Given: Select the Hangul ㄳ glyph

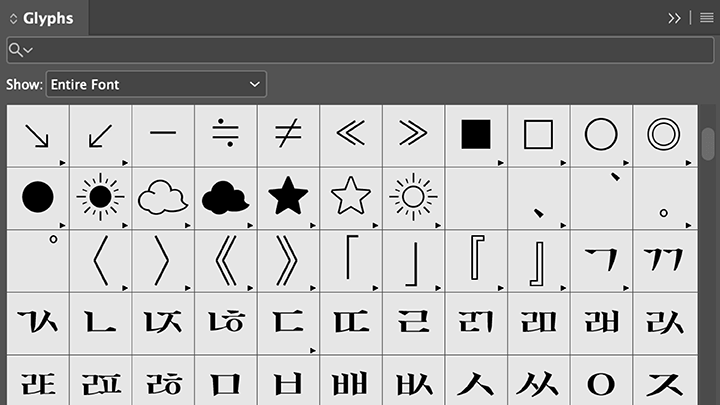Looking at the screenshot, I should coord(38,323).
